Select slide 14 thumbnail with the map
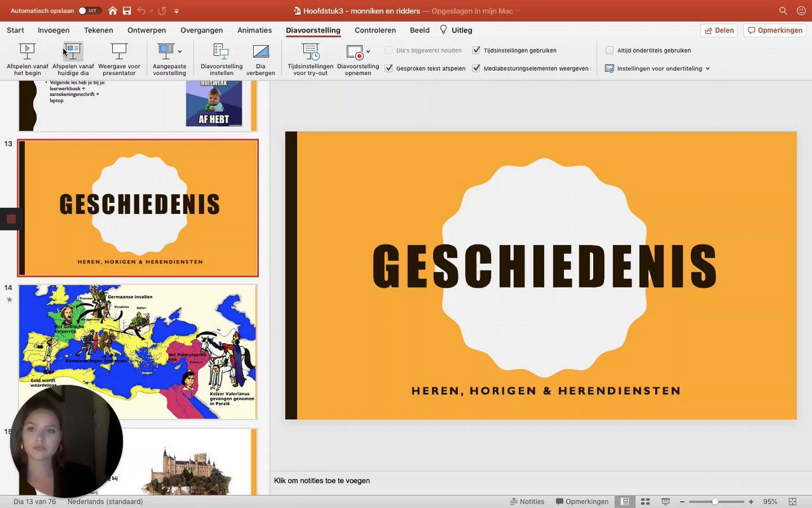 tap(138, 352)
